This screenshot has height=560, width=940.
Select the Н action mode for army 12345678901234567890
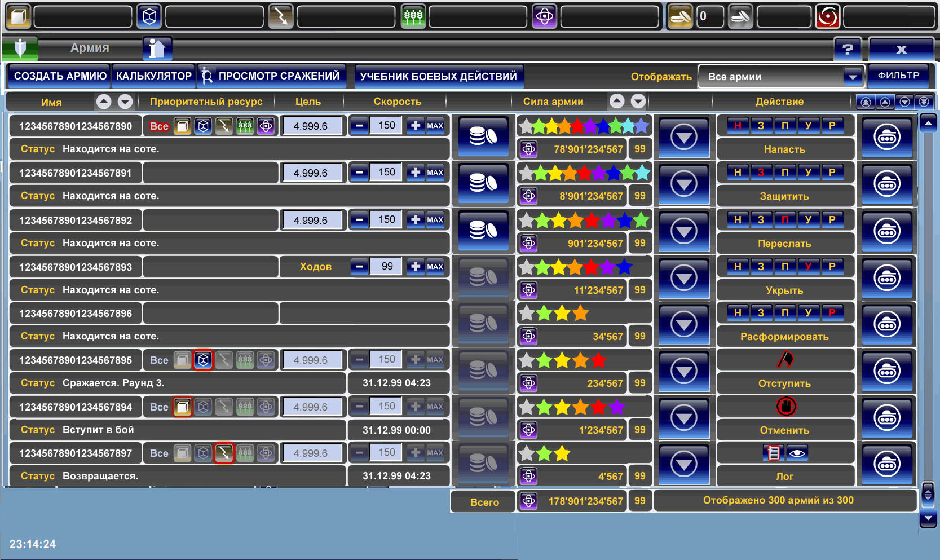(x=737, y=126)
